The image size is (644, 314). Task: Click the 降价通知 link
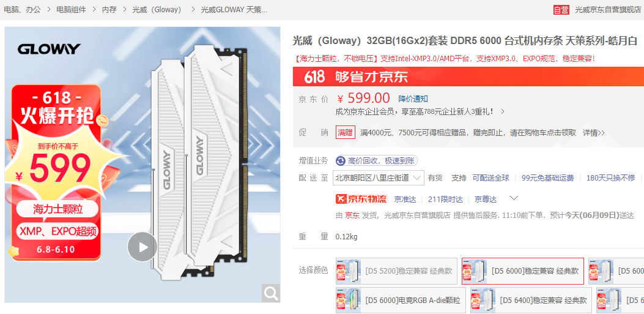tap(413, 99)
